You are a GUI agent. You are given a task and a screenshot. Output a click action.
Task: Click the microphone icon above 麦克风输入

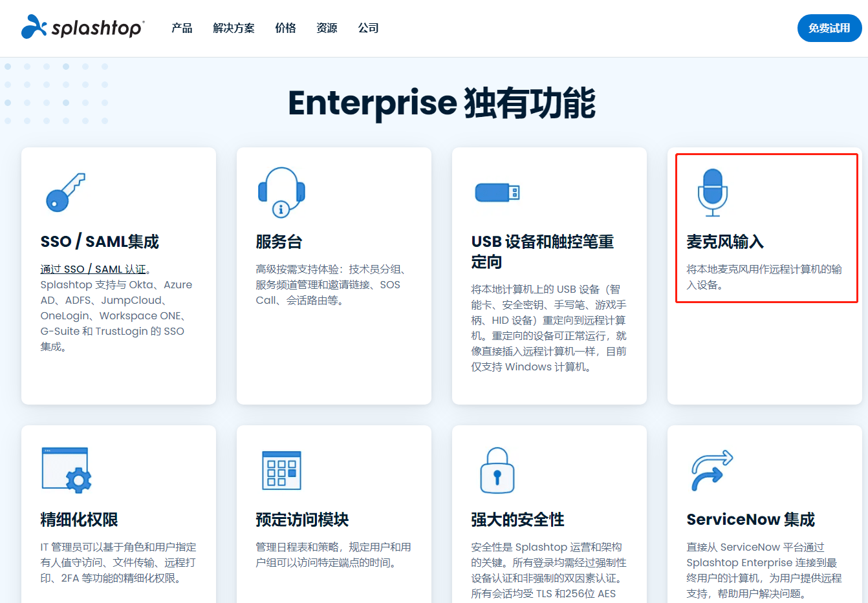coord(712,192)
